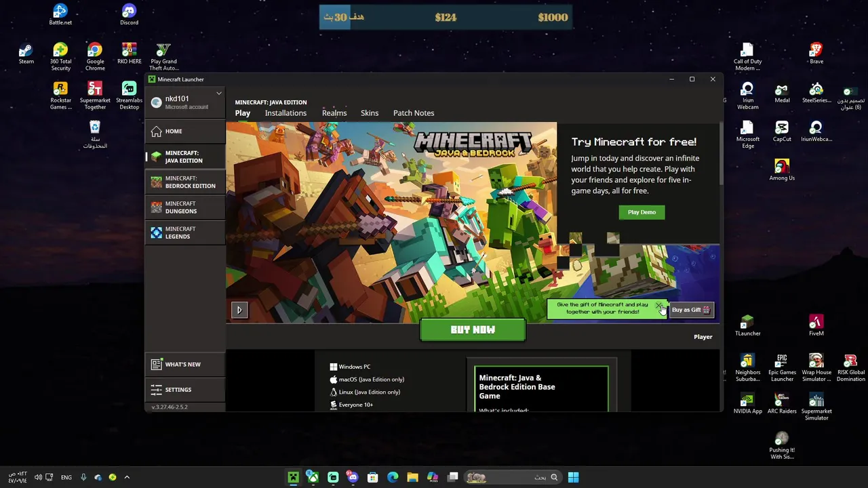Viewport: 868px width, 488px height.
Task: Switch to the Play tab
Action: (243, 113)
